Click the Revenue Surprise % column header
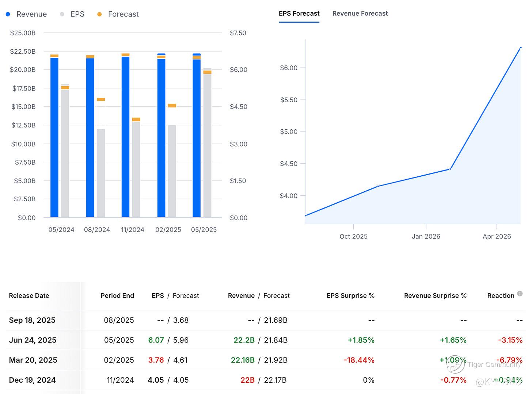Viewport: 532px width, 394px height. 435,296
